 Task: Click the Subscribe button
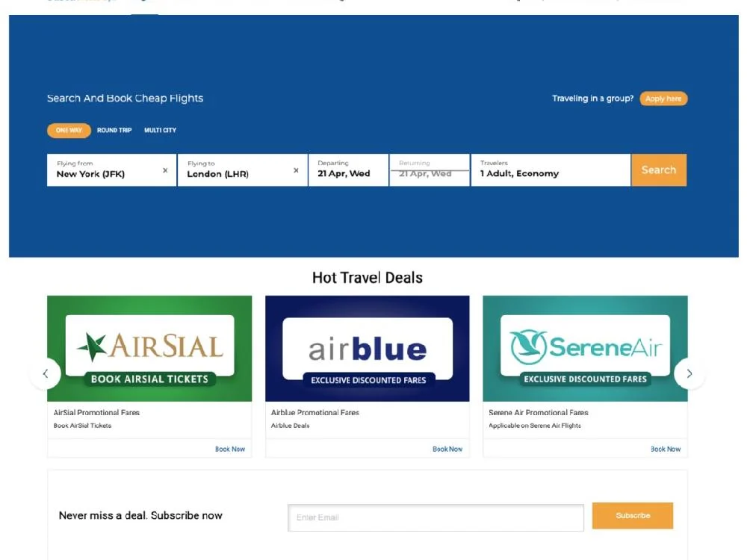pos(633,516)
